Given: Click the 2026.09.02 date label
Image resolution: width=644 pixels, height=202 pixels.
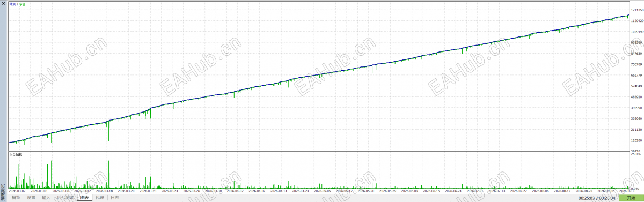Looking at the screenshot, I should point(606,191).
